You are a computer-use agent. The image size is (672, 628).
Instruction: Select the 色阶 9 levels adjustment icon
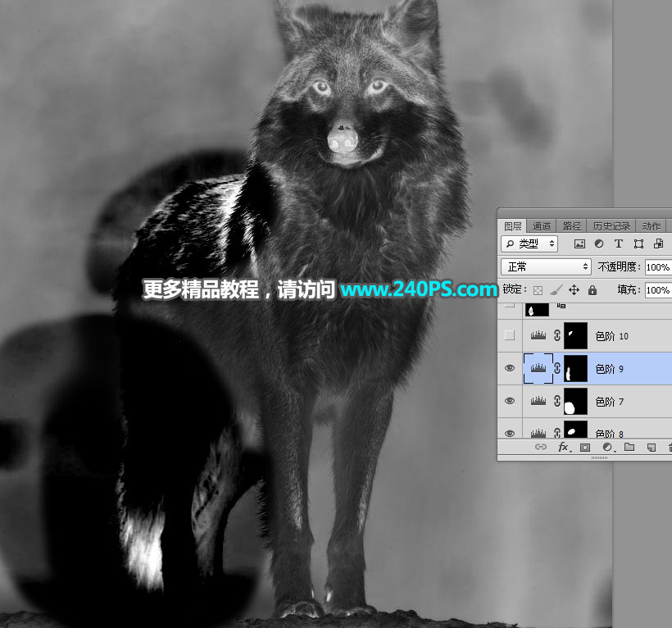pyautogui.click(x=538, y=368)
